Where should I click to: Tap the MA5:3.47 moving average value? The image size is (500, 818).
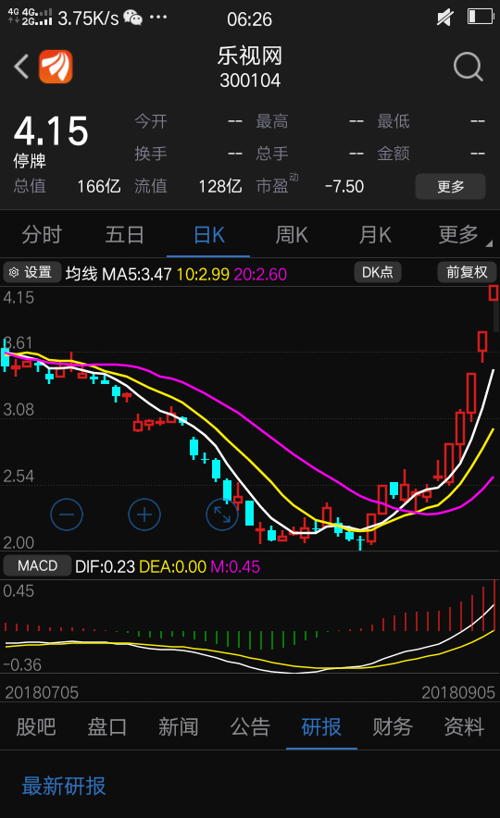point(137,274)
